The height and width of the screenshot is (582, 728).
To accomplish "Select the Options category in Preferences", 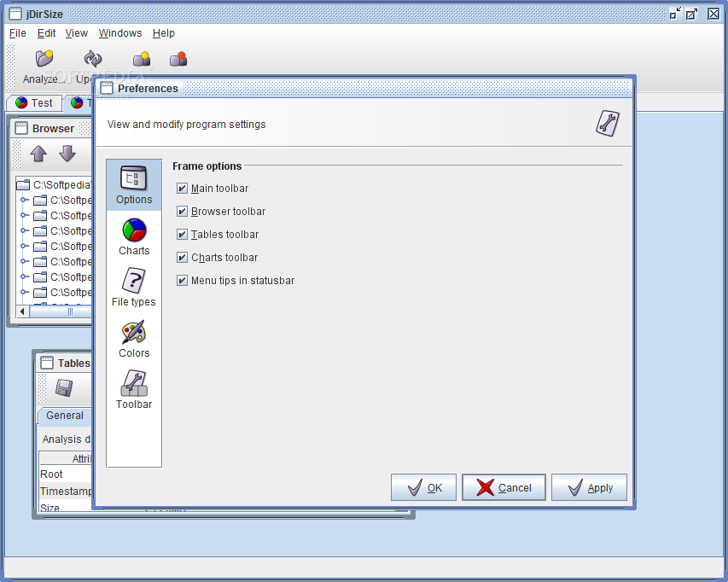I will click(134, 185).
